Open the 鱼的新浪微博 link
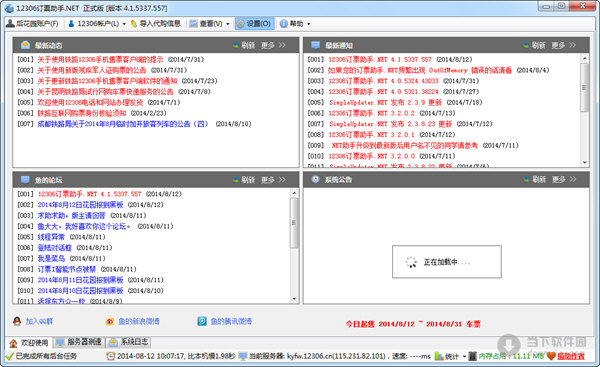Screen dimensions: 600x367 click(139, 321)
